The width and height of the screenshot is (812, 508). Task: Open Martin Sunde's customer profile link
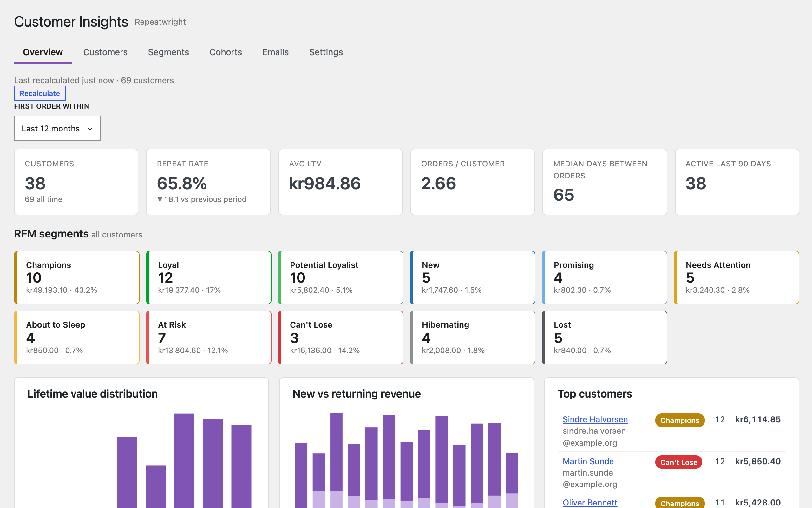tap(588, 461)
